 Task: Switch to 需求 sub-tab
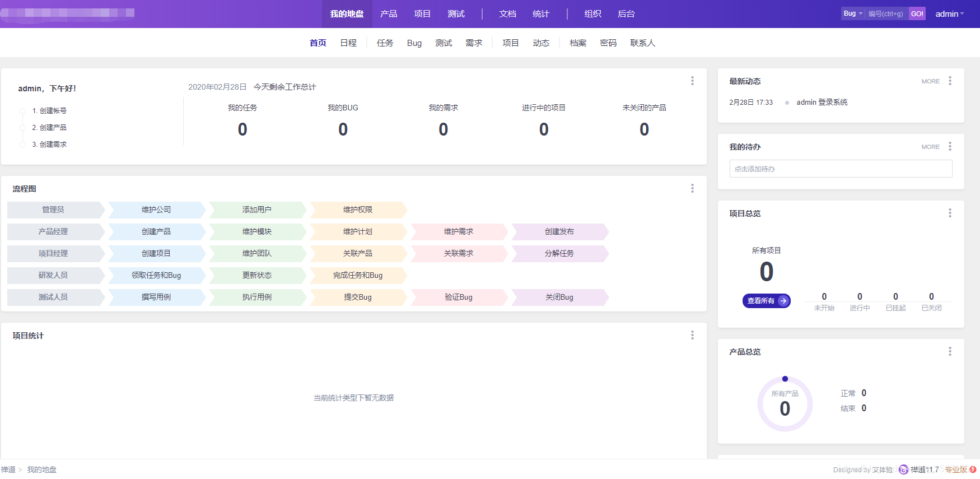[474, 43]
